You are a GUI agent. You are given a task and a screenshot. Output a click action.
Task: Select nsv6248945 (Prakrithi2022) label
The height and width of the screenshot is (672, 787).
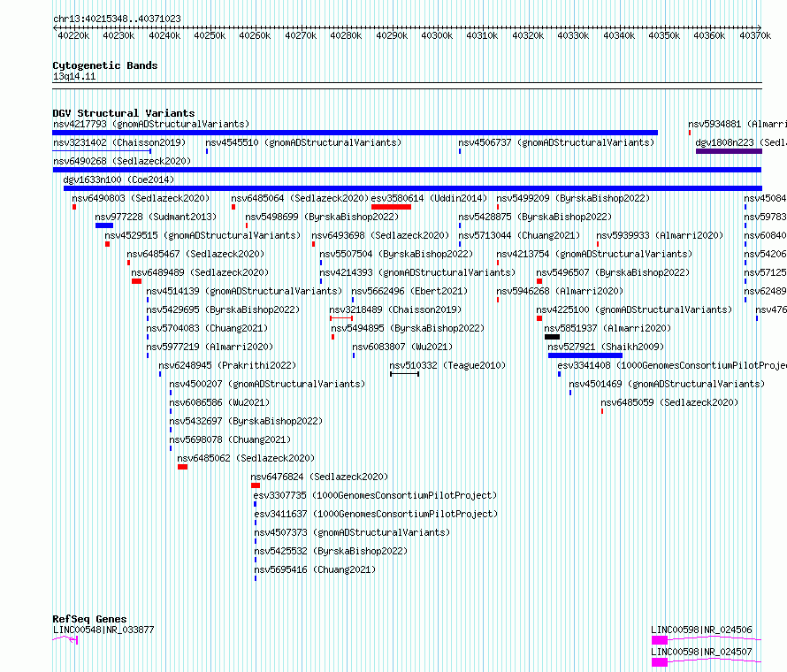227,365
